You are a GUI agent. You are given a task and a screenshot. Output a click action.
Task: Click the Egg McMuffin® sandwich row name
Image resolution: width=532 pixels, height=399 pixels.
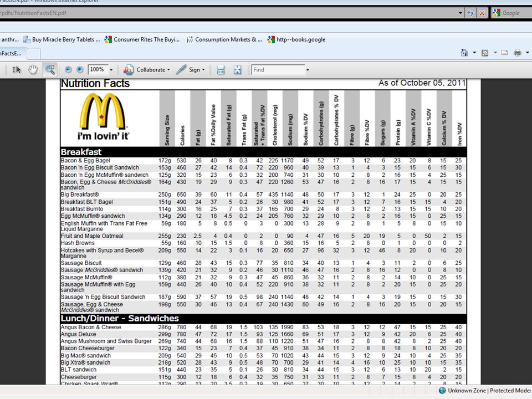click(x=93, y=216)
